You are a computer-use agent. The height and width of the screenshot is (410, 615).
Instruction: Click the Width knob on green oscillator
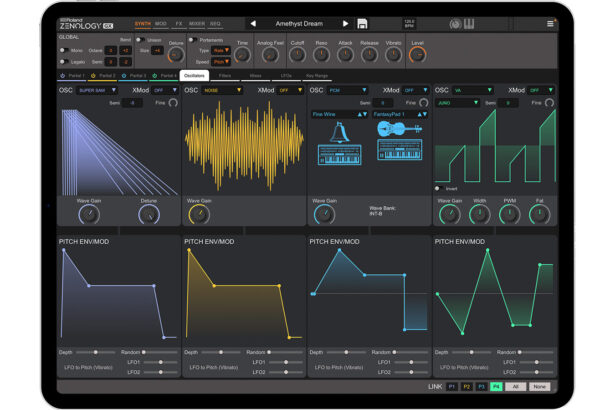pos(479,215)
